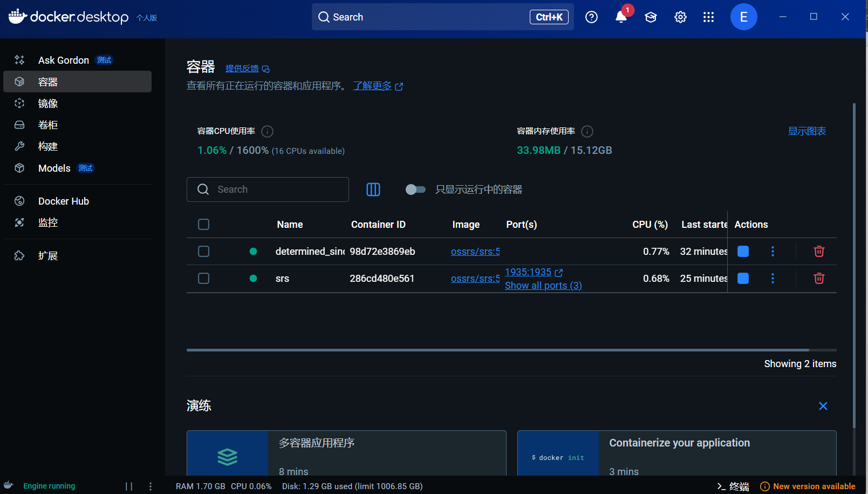
Task: Click the vertical page scrollbar
Action: coord(854,265)
